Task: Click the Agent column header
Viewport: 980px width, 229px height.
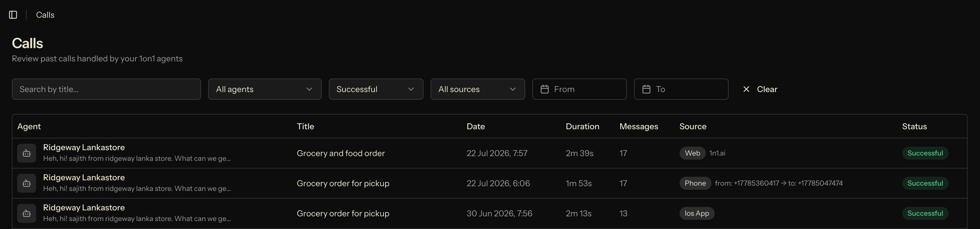Action: 29,127
